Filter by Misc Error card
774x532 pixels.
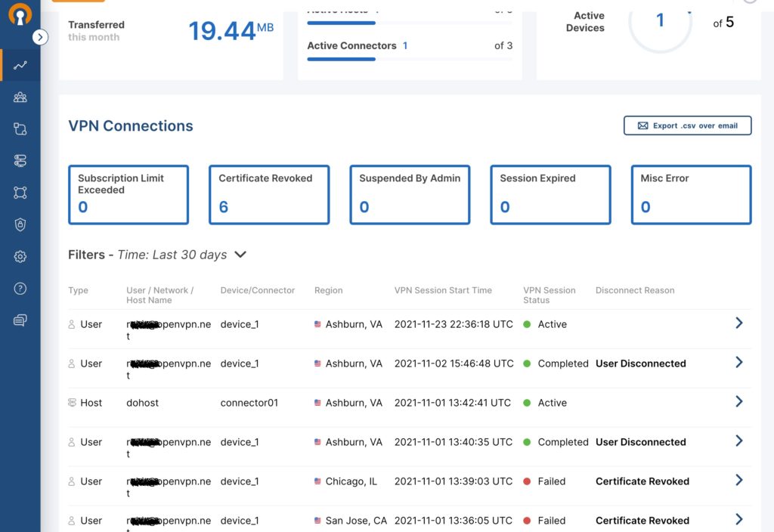(x=691, y=195)
